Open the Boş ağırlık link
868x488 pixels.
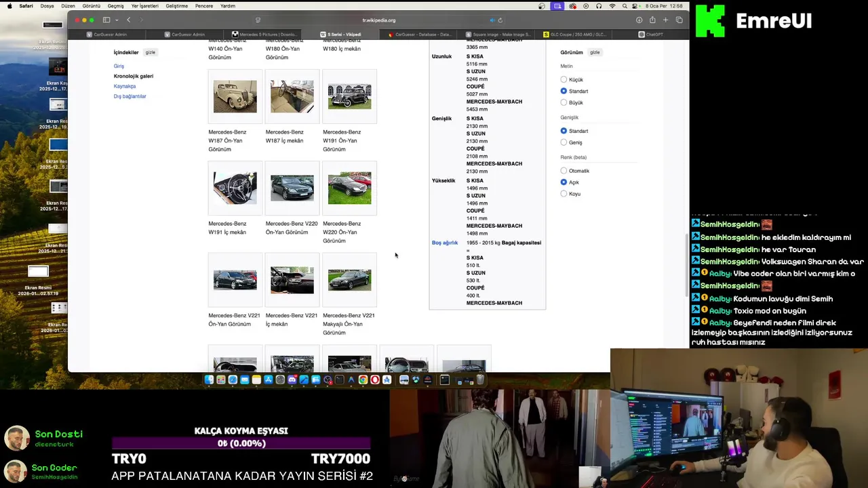click(x=445, y=243)
